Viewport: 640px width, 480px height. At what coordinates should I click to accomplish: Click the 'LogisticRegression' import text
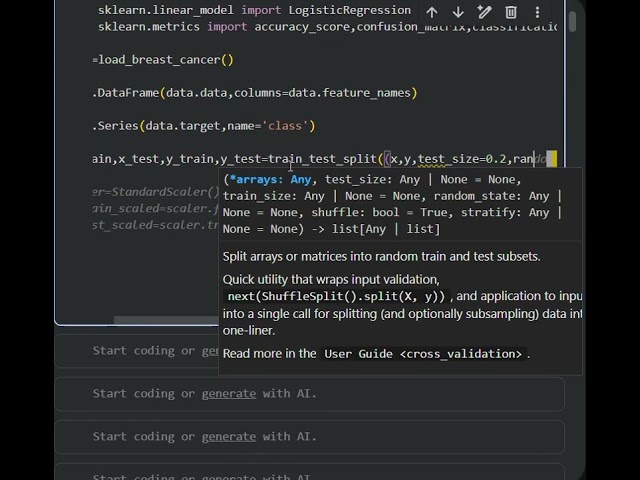point(350,10)
